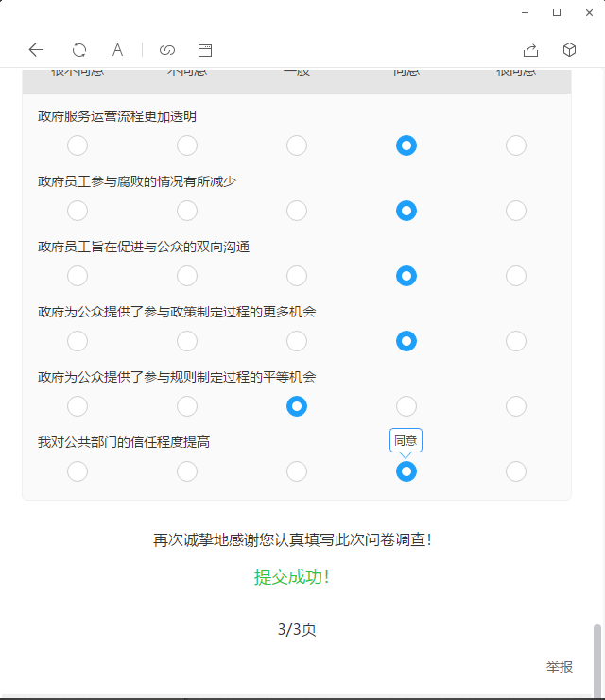Select 同意 for 参与规则制定过程的平等机会

[406, 406]
